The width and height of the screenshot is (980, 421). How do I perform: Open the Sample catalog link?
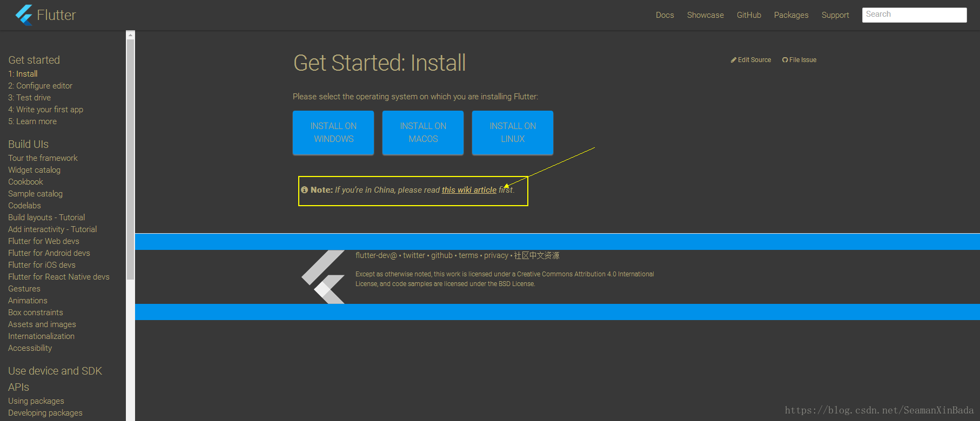coord(35,194)
